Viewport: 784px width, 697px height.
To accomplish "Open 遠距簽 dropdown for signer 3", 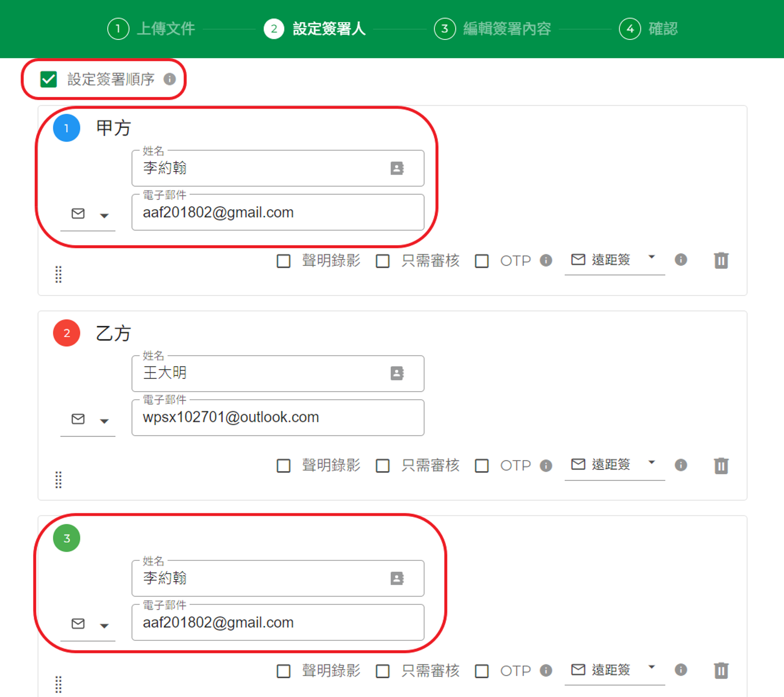I will 615,670.
